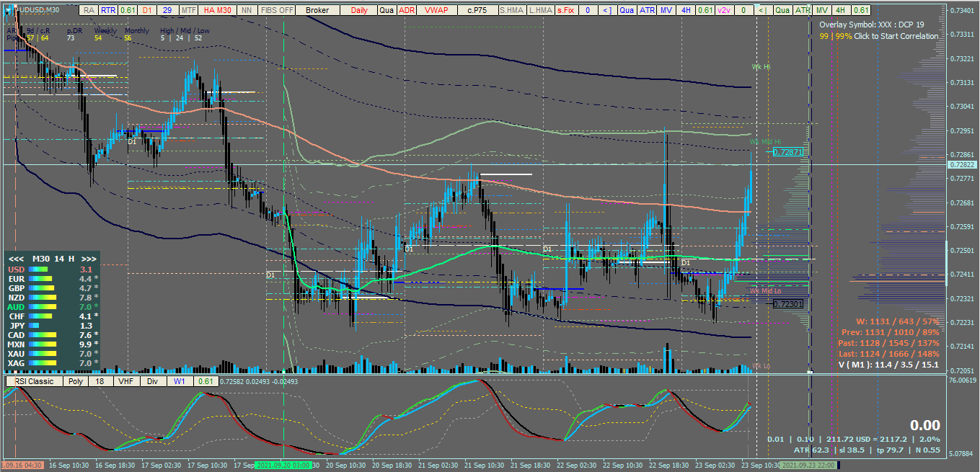Click the green 2021.09.20 03:00 time marker
The width and height of the screenshot is (980, 472).
(283, 466)
